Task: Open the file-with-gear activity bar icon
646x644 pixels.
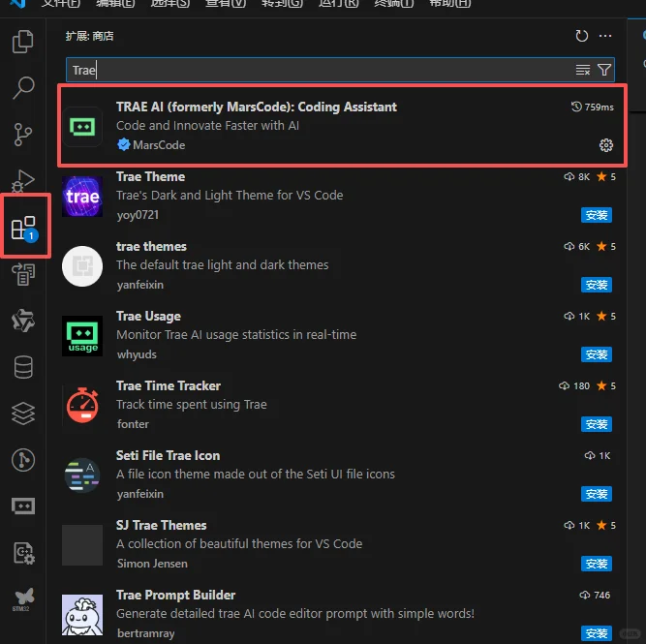Action: 24,553
